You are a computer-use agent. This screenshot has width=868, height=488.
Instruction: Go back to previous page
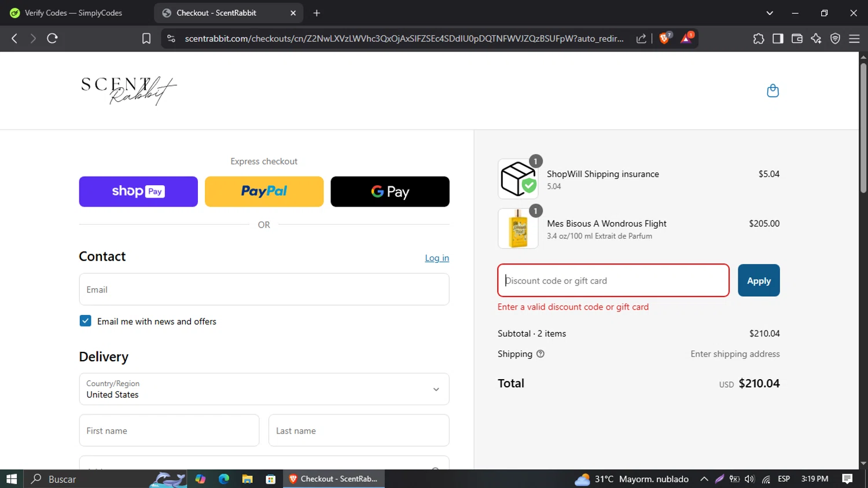(14, 38)
